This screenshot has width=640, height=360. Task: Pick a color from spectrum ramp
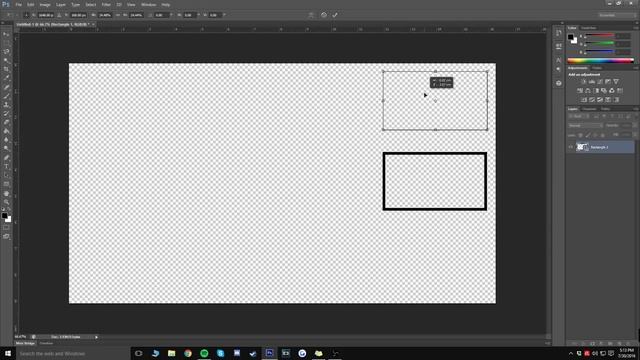coord(600,60)
